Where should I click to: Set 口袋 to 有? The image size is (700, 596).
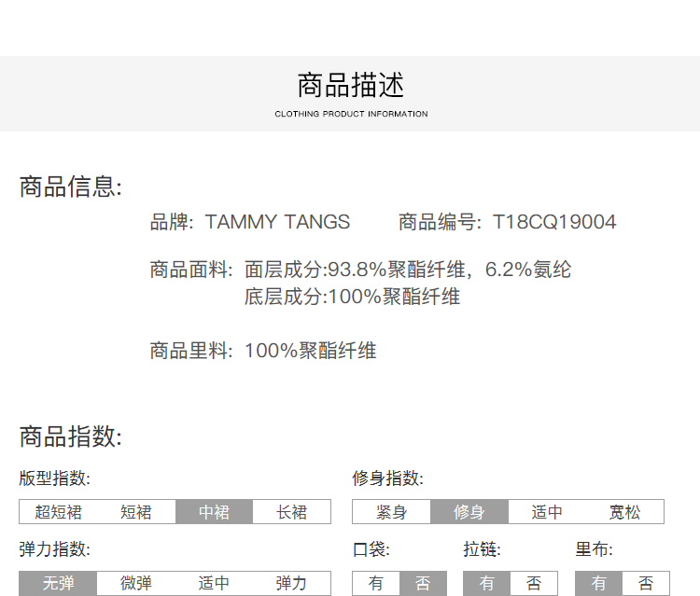tap(376, 584)
